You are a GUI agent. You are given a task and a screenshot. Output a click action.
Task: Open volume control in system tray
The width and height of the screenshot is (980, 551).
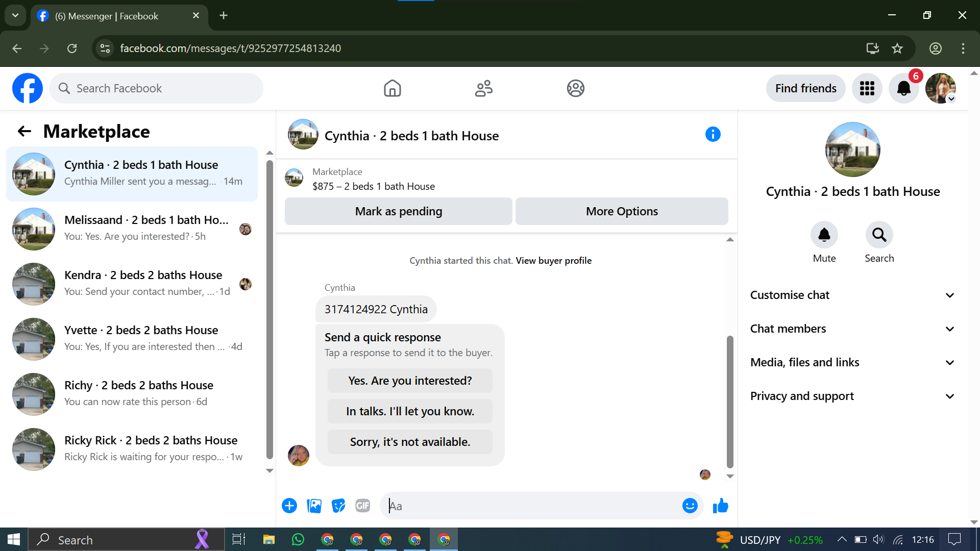tap(878, 539)
